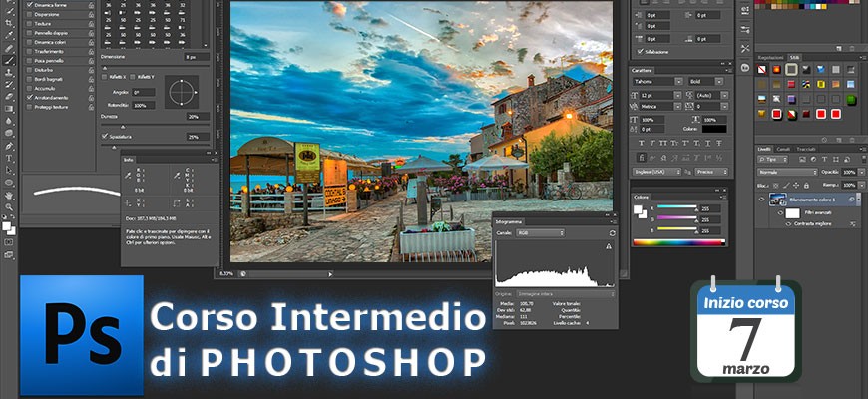The width and height of the screenshot is (868, 399).
Task: Open the Normale blend mode dropdown
Action: click(x=787, y=173)
